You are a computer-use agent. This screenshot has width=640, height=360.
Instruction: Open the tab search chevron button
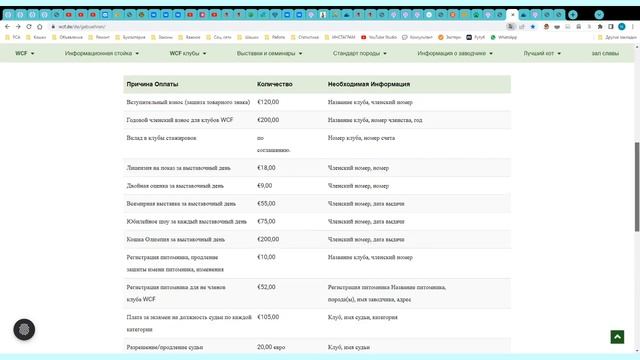click(x=599, y=15)
